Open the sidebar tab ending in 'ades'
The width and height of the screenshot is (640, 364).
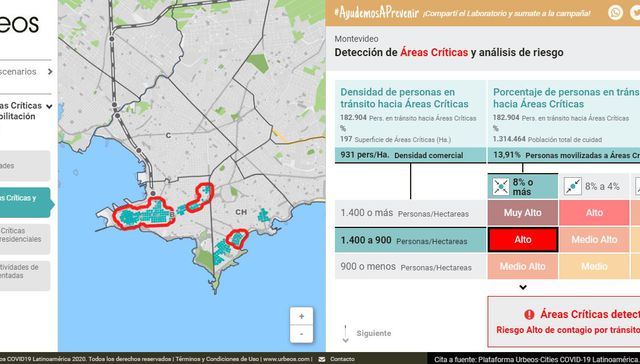[24, 166]
